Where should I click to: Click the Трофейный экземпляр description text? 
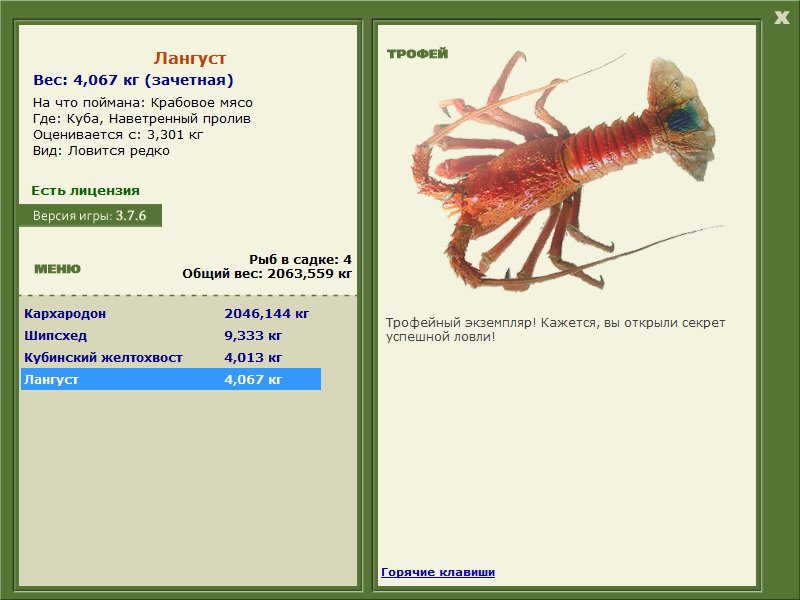[x=555, y=330]
